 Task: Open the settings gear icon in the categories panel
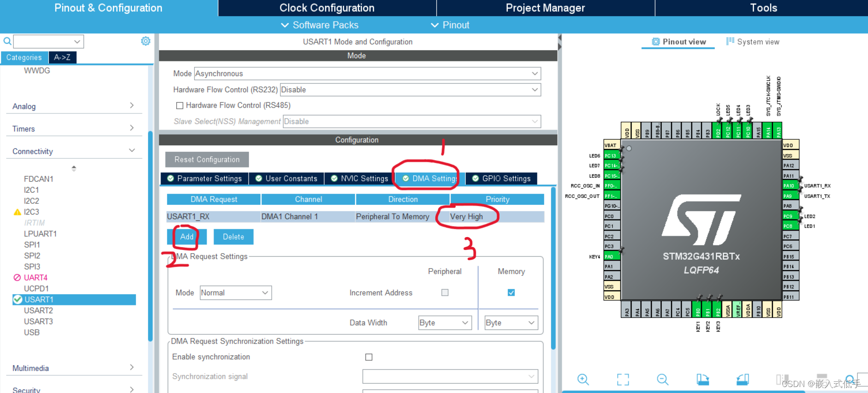click(x=145, y=41)
